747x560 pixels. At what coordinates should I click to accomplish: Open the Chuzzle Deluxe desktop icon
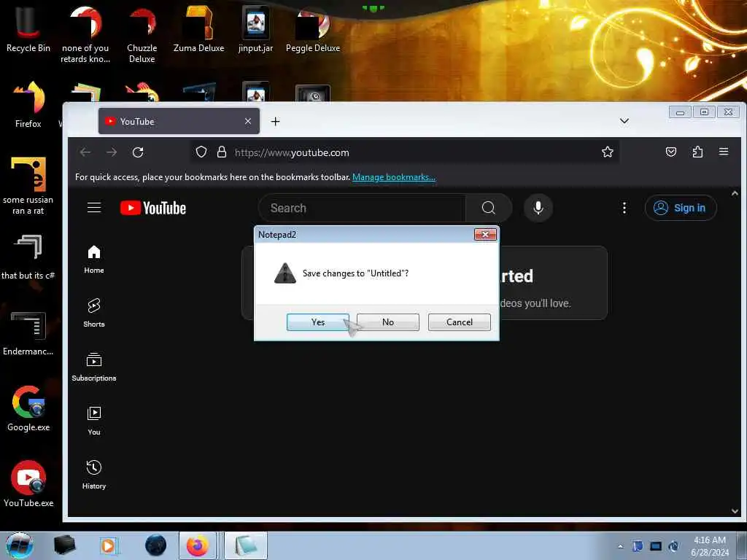pyautogui.click(x=142, y=34)
